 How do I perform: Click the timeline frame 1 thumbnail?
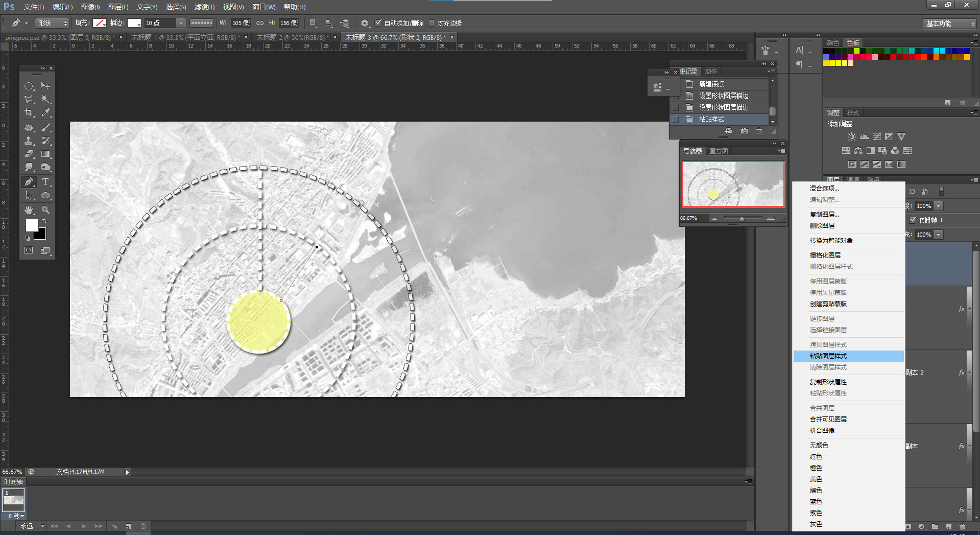tap(14, 500)
